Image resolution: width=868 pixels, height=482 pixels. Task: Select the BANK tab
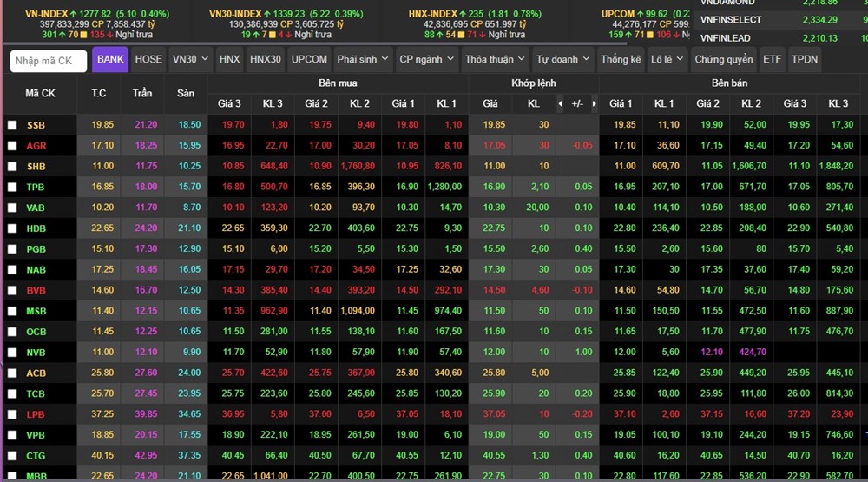coord(110,59)
